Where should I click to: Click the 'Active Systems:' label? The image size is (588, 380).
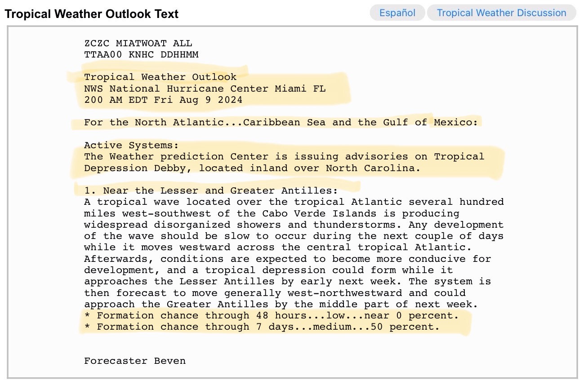(131, 145)
